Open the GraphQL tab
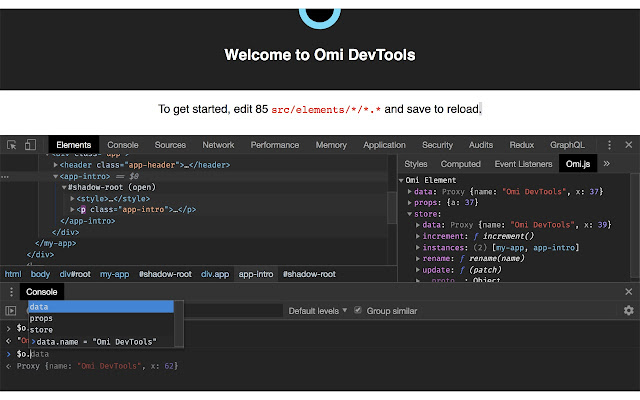 567,145
